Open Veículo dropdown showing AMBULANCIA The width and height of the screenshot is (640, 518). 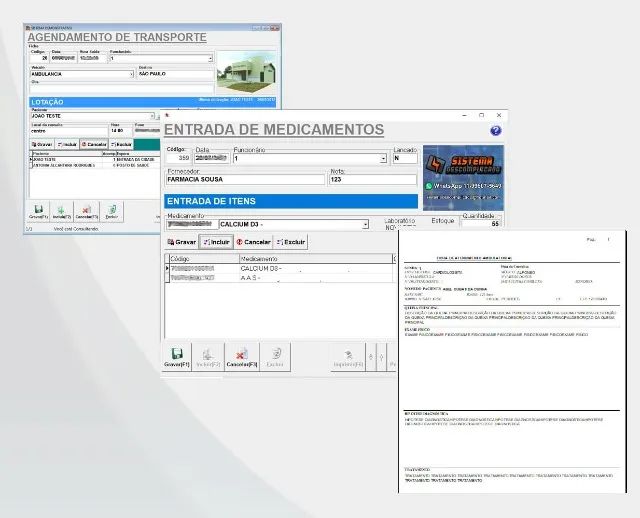coord(131,74)
